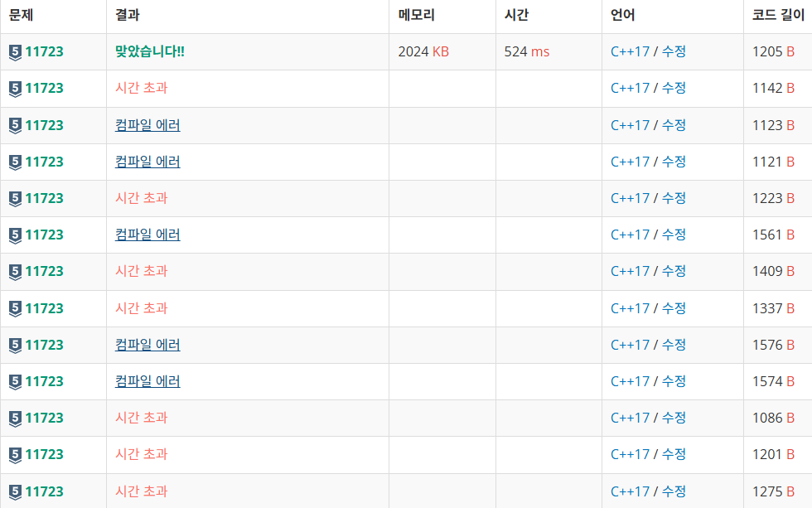Click the 코드 길이 column header

point(778,15)
